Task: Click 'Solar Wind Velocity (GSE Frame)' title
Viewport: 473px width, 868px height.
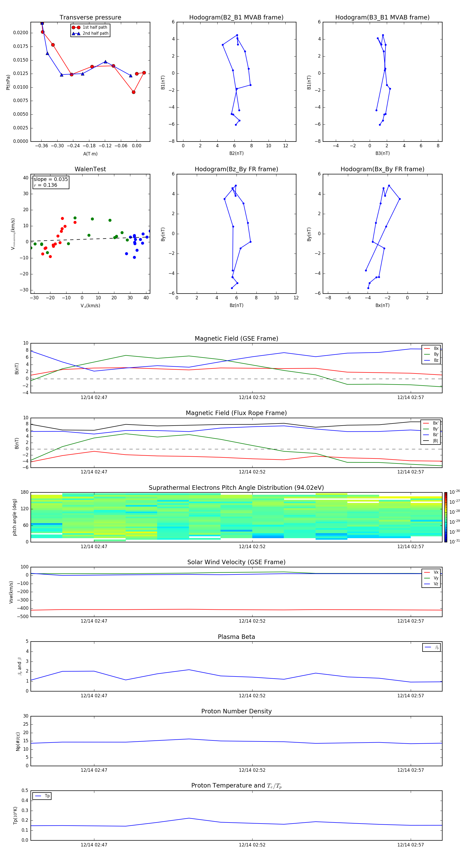Action: coord(236,562)
